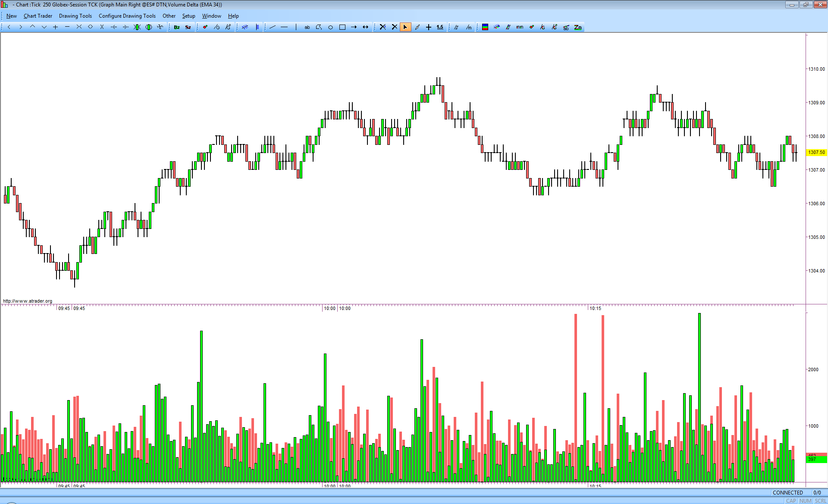Click the red-green-blue color bars icon
The width and height of the screenshot is (828, 504).
pos(485,27)
